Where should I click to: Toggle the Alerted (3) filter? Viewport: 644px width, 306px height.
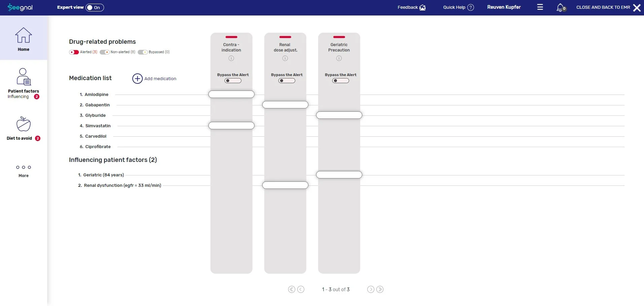[74, 52]
